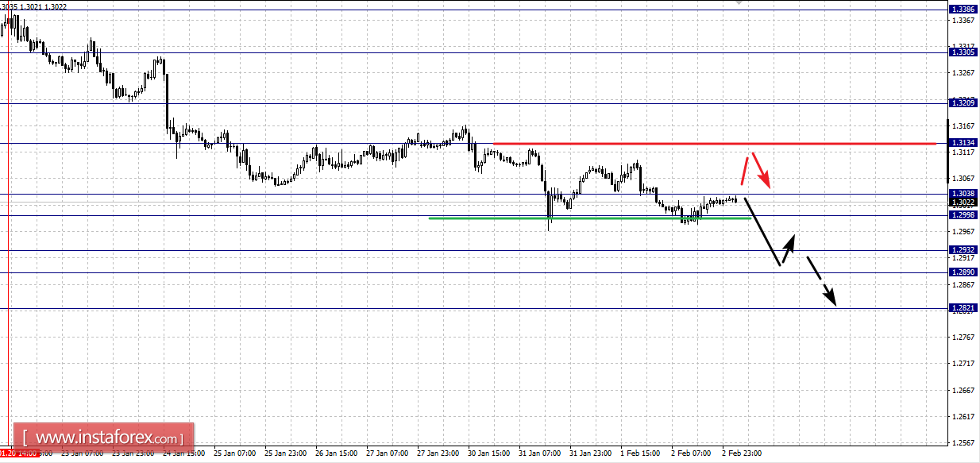980x463 pixels.
Task: Click the 1.2917 price scale value
Action: pos(963,258)
